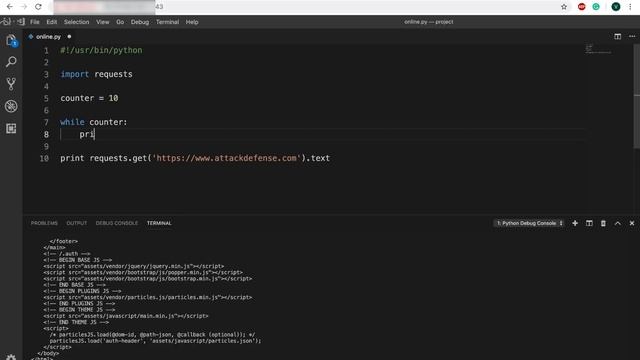Viewport: 640px width, 360px height.
Task: Click the red ad blocker extension icon
Action: pyautogui.click(x=582, y=7)
